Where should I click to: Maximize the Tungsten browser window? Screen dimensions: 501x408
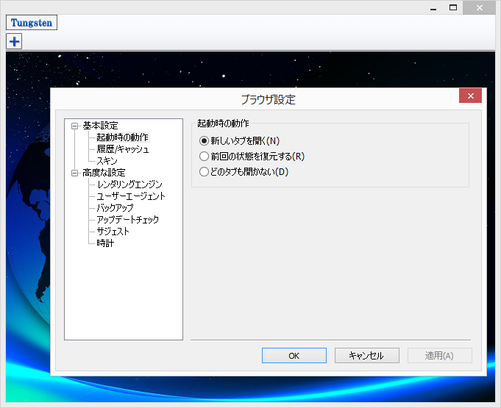[453, 7]
